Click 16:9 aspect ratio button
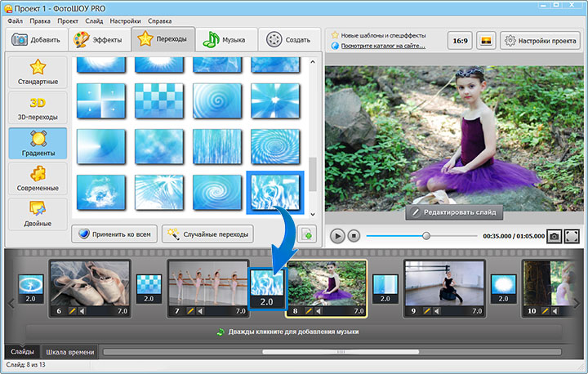The height and width of the screenshot is (374, 588). point(460,41)
